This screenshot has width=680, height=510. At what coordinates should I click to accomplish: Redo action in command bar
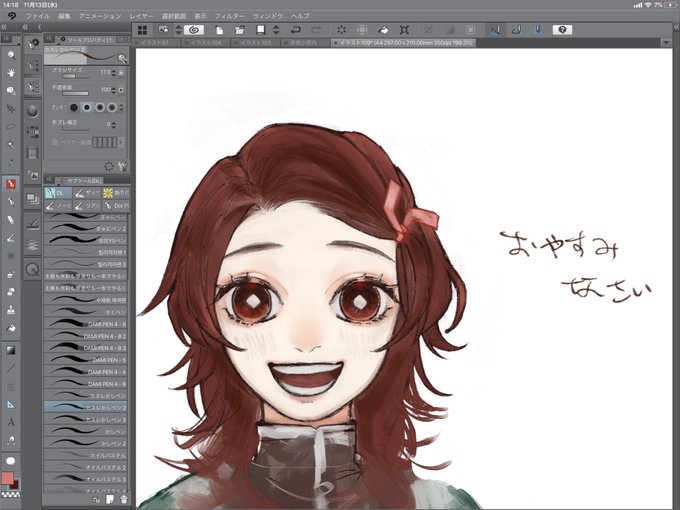(x=317, y=30)
